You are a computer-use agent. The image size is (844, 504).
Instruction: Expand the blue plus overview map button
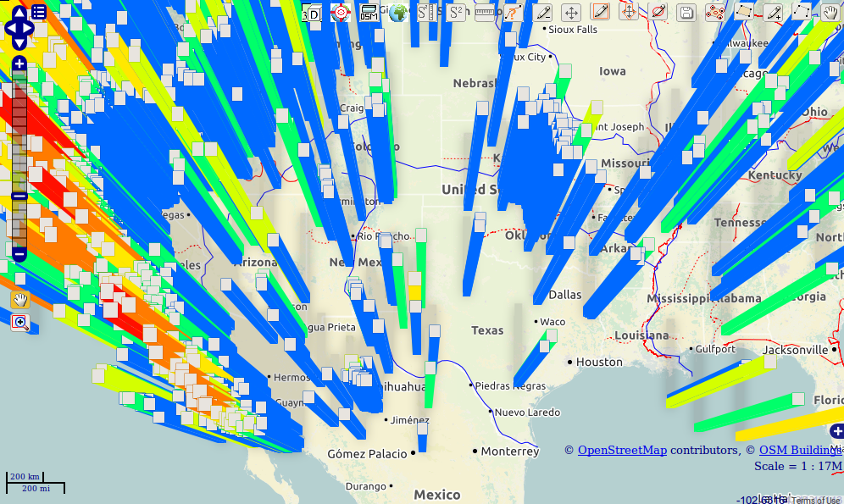[x=837, y=431]
